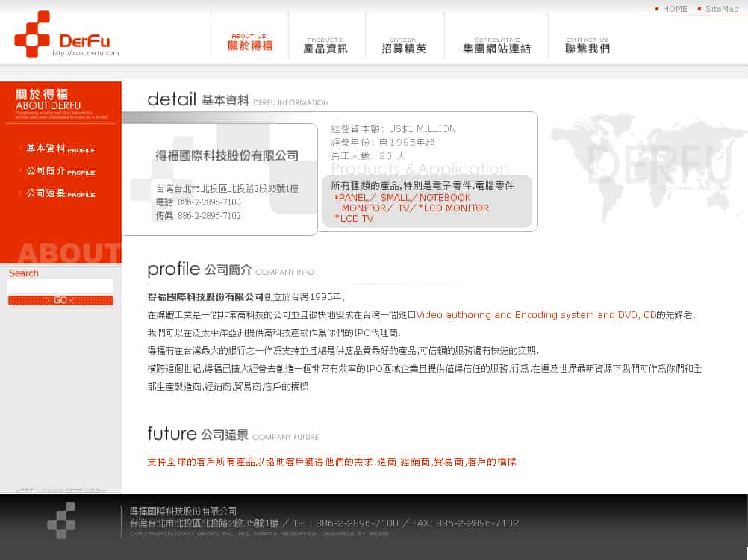
Task: Click the http://www.derfu.com URL text
Action: [86, 53]
